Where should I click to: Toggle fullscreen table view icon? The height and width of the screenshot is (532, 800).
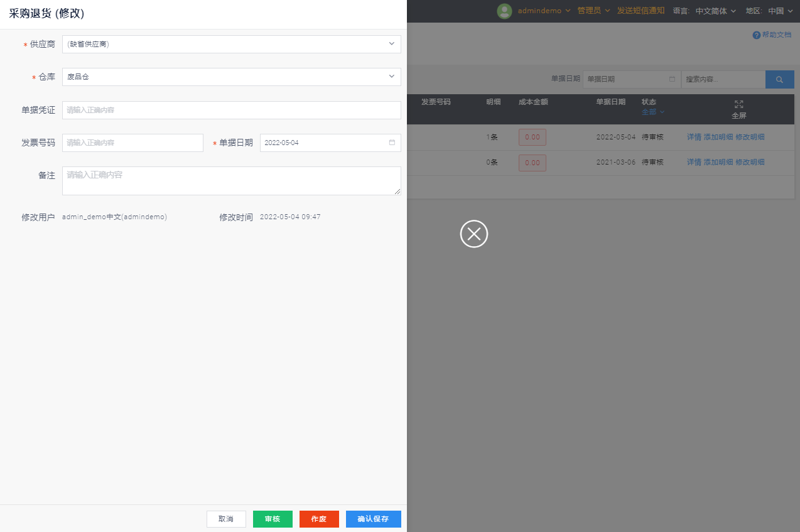click(x=739, y=104)
